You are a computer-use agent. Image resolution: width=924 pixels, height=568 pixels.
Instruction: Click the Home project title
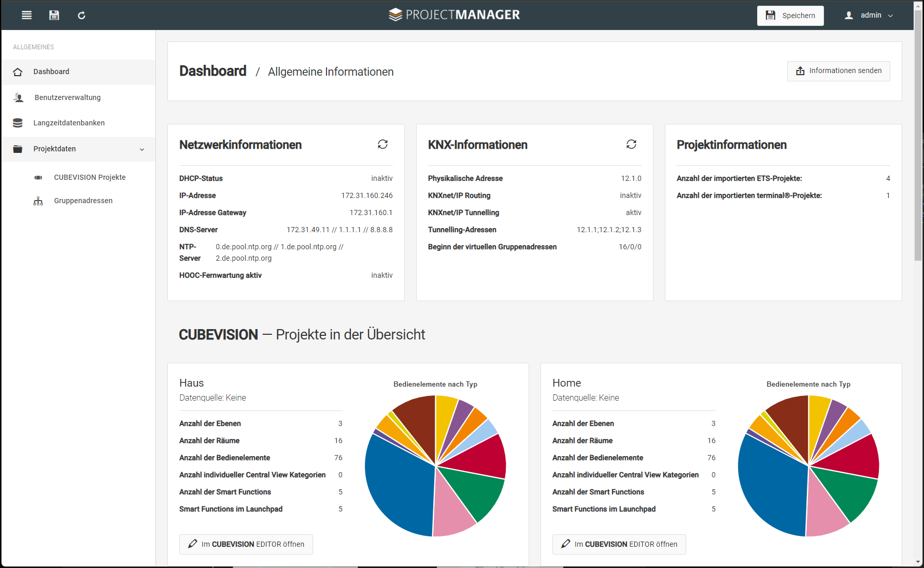566,383
